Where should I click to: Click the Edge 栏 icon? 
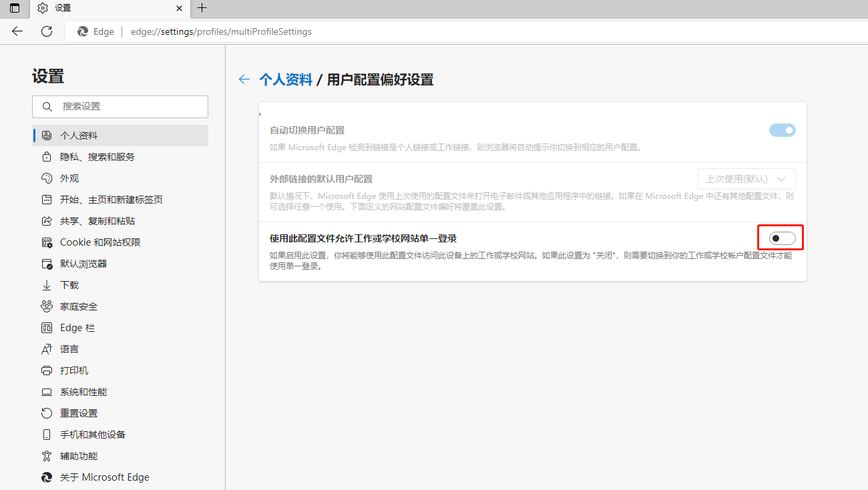click(x=47, y=328)
